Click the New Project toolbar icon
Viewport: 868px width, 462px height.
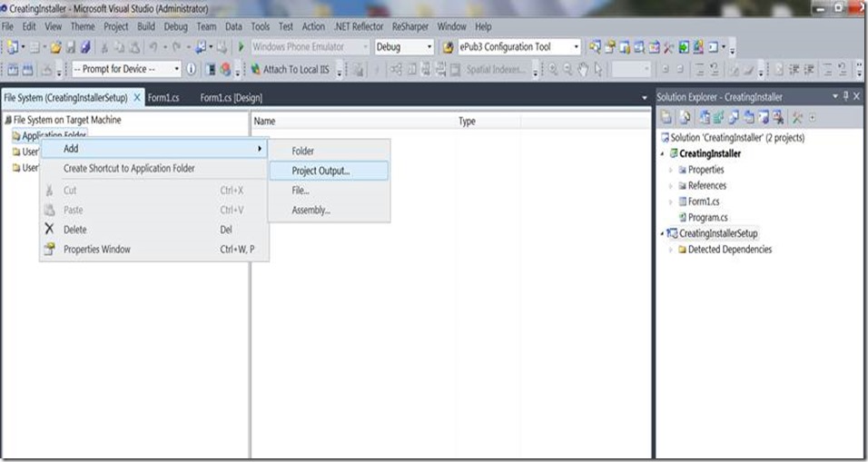coord(13,47)
